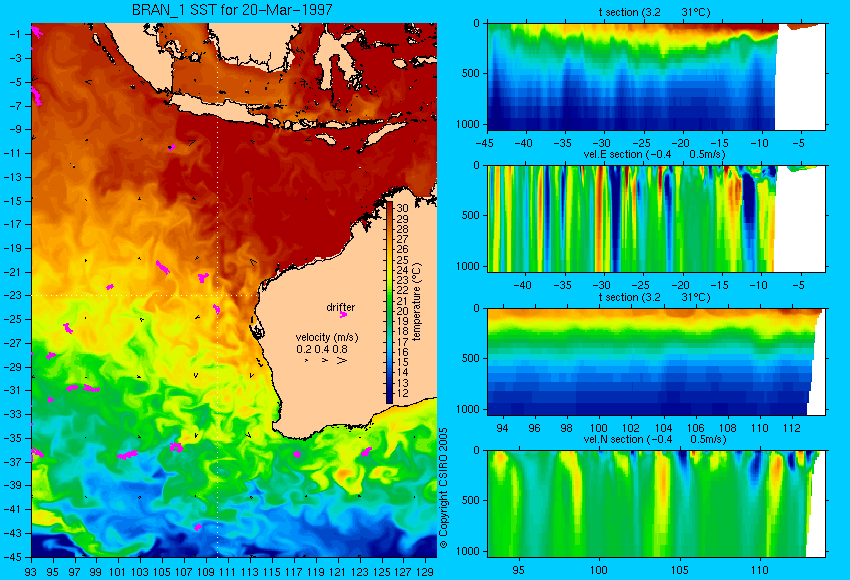Viewport: 850px width, 580px height.
Task: Click the 93 longitude label on map axis
Action: point(31,571)
